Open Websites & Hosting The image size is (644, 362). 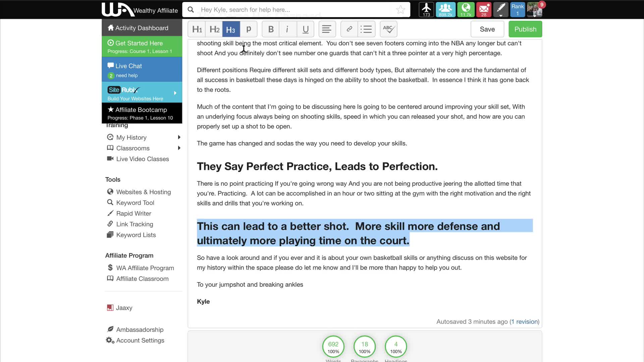click(144, 192)
